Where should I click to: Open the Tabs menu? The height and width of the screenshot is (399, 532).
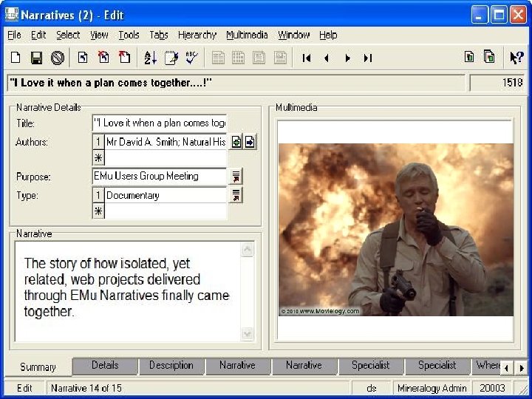coord(159,35)
